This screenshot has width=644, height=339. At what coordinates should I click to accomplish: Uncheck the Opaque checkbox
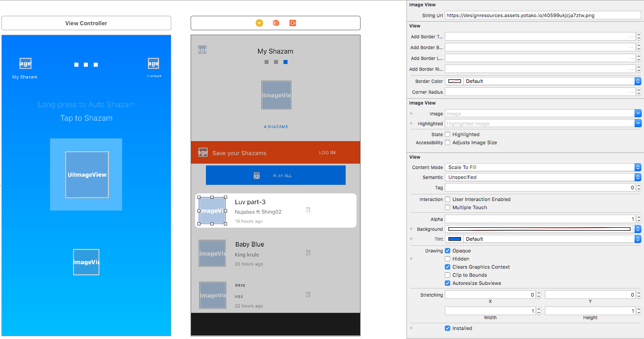tap(448, 251)
